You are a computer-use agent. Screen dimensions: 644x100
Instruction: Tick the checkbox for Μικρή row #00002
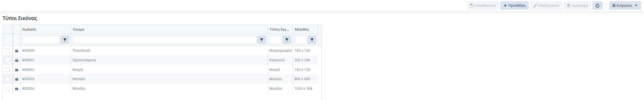pyautogui.click(x=8, y=70)
